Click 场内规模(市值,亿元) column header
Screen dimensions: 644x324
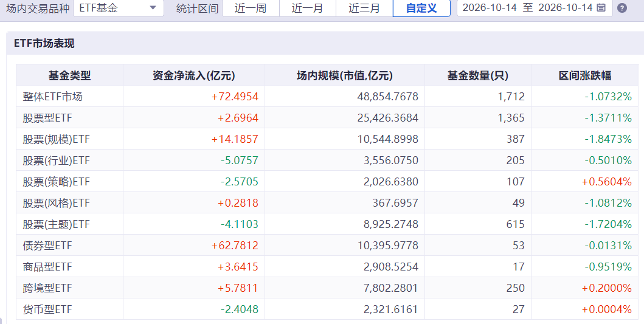pyautogui.click(x=345, y=75)
